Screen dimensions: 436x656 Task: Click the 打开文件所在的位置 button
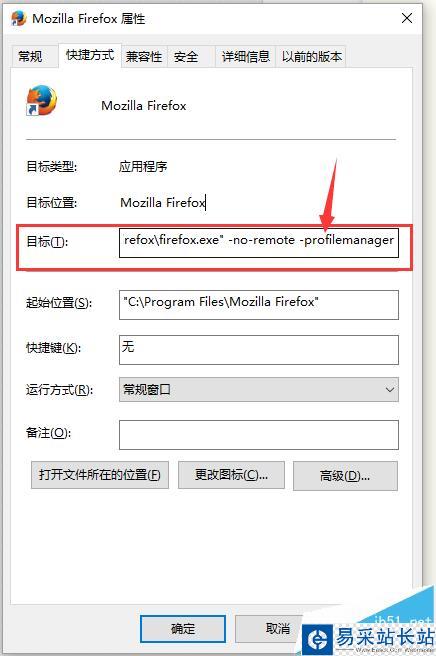(100, 475)
